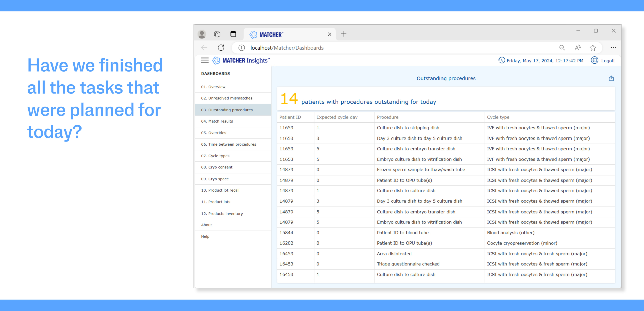The image size is (644, 311).
Task: Go back using the browser back arrow
Action: click(x=204, y=48)
